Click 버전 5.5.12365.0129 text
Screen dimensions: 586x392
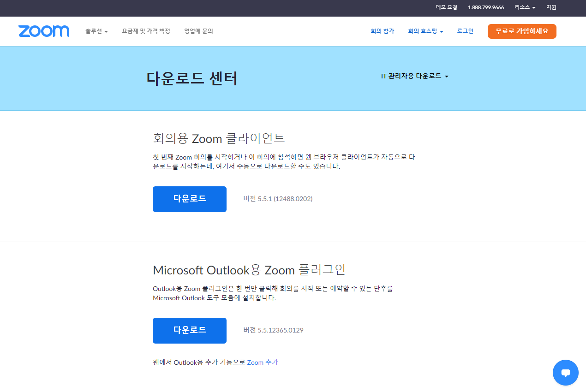coord(273,330)
